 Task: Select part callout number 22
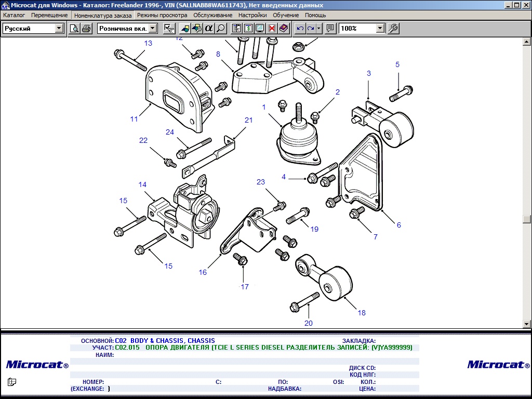143,140
